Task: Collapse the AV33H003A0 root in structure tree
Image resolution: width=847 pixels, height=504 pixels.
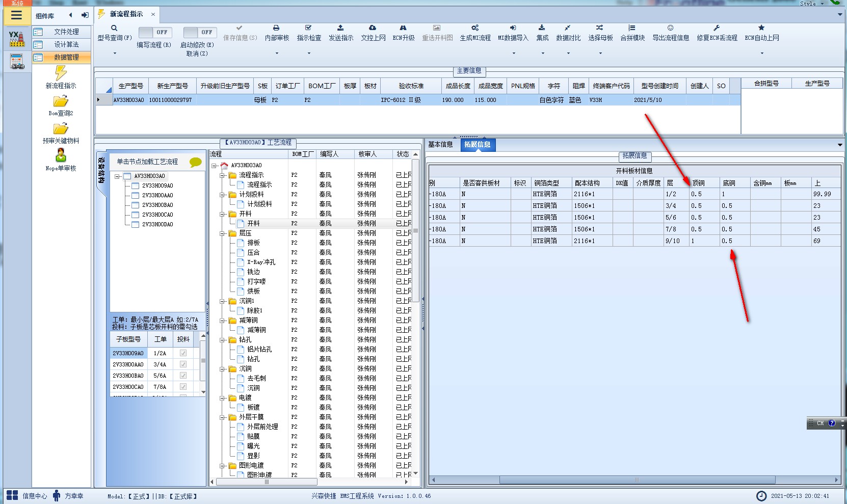Action: [117, 176]
